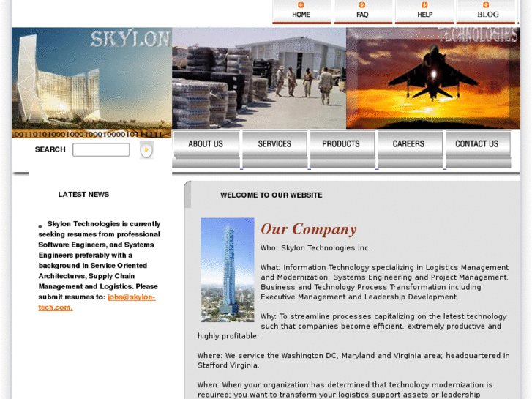
Task: Open the SERVICES menu button
Action: (x=274, y=144)
